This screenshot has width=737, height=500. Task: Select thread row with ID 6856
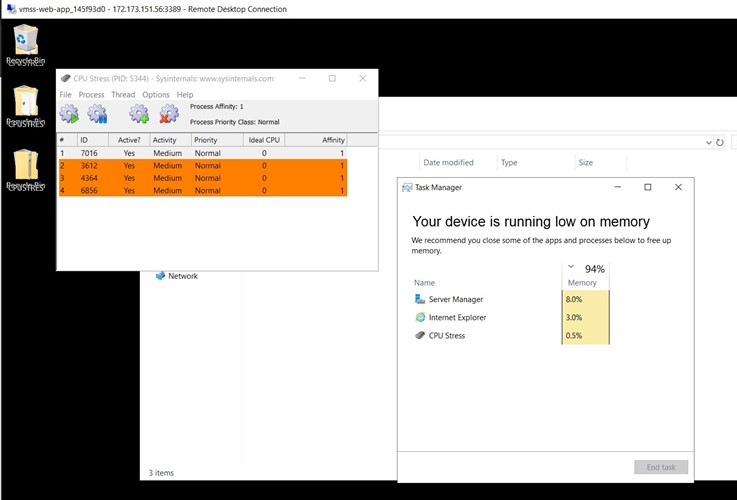tap(202, 190)
